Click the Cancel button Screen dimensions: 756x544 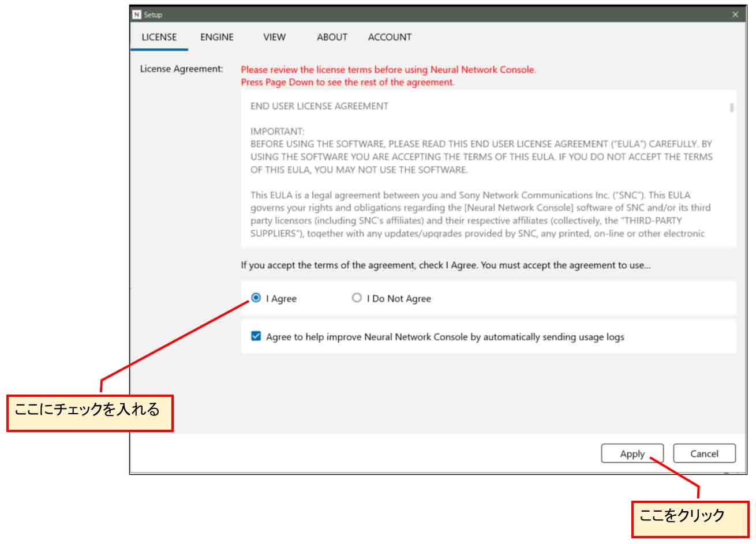(x=704, y=453)
